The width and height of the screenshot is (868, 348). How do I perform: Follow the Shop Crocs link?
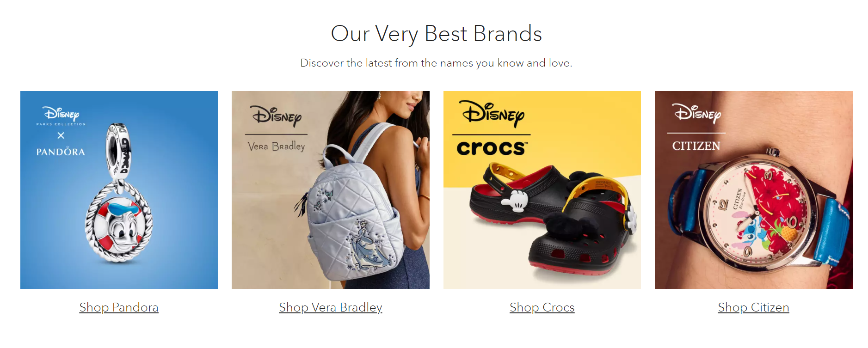(x=542, y=307)
